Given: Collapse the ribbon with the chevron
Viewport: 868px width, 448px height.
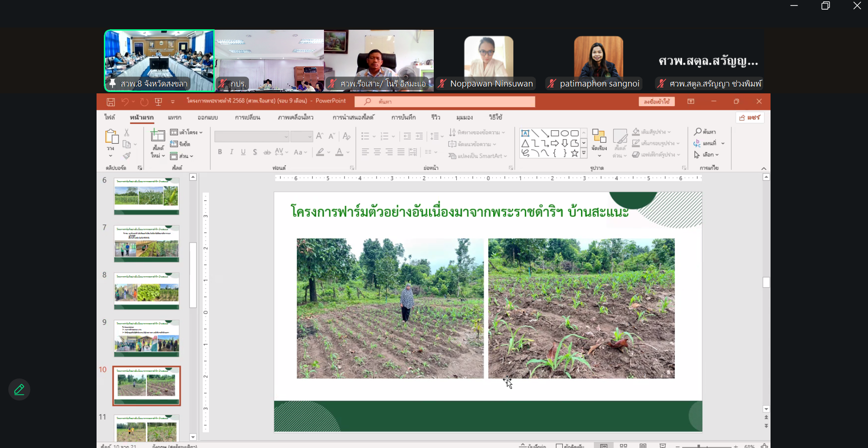Looking at the screenshot, I should point(764,168).
